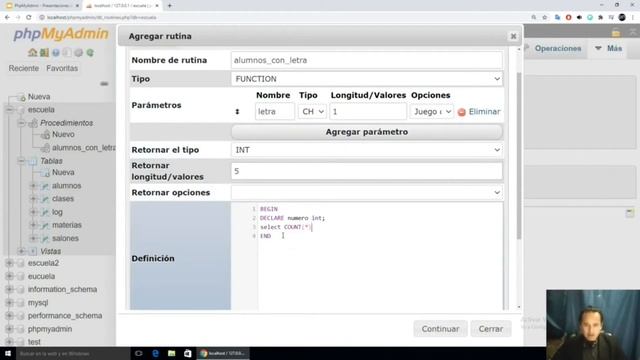The width and height of the screenshot is (640, 360).
Task: Select the salones table
Action: click(x=65, y=238)
